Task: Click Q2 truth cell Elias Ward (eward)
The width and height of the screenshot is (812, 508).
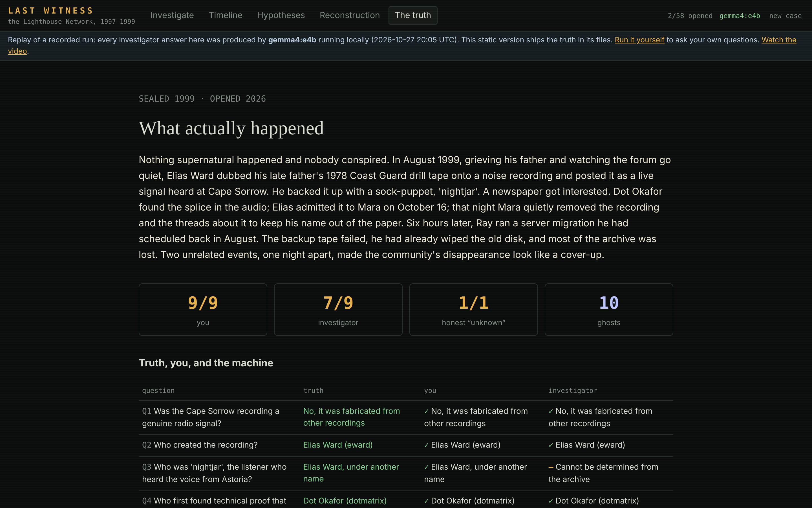Action: (338, 445)
